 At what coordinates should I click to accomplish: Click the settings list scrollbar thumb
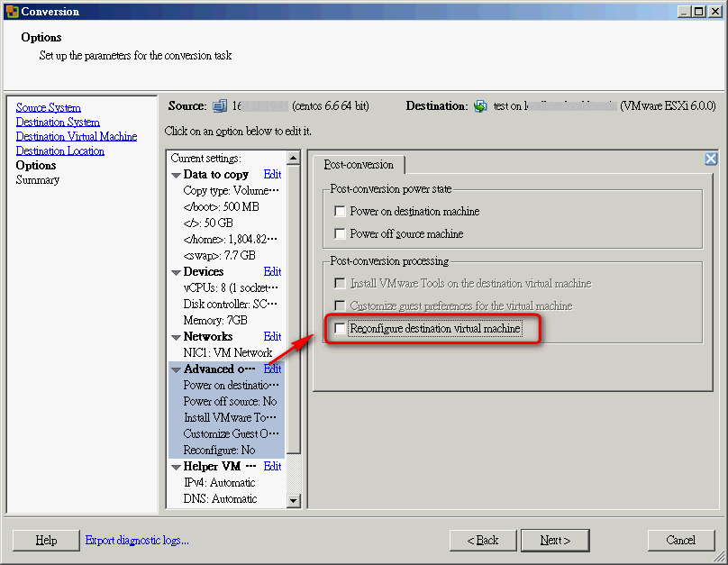pos(294,309)
